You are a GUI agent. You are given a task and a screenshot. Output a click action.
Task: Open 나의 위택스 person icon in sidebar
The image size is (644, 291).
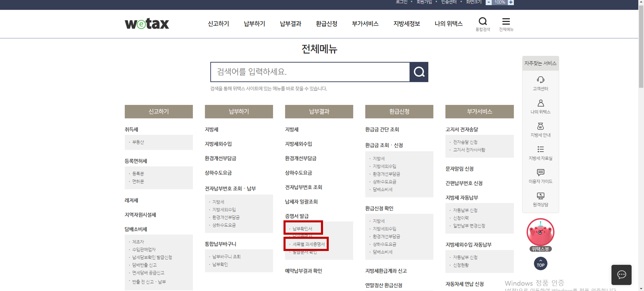[x=540, y=103]
